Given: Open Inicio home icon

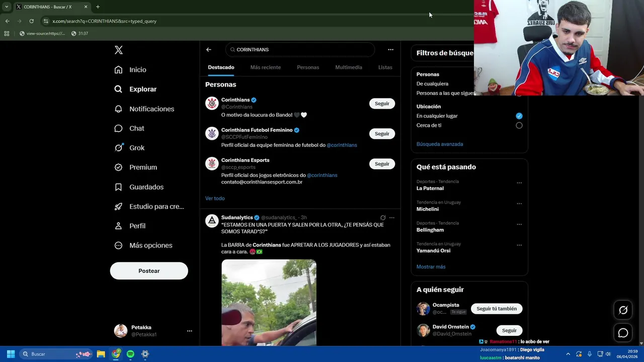Looking at the screenshot, I should (118, 70).
